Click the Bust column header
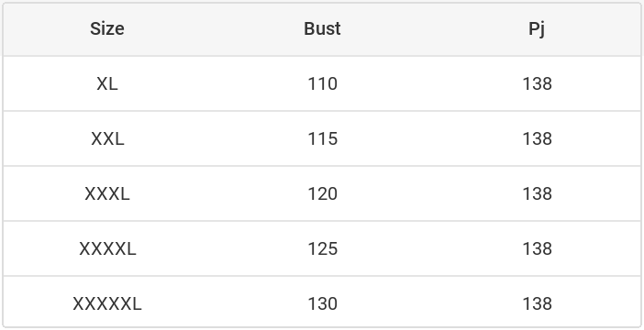The width and height of the screenshot is (644, 330). coord(322,29)
